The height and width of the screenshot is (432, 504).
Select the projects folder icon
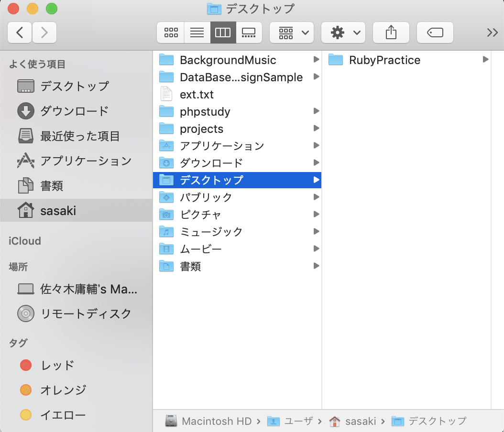[166, 129]
